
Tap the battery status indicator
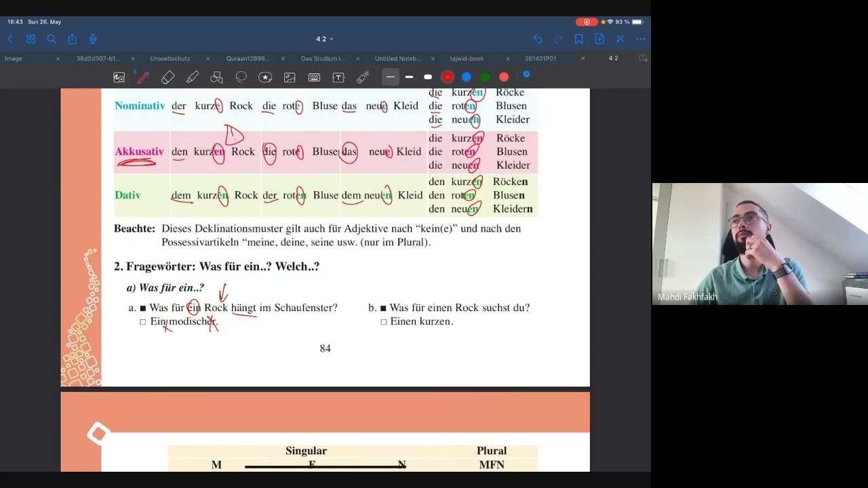click(x=637, y=22)
